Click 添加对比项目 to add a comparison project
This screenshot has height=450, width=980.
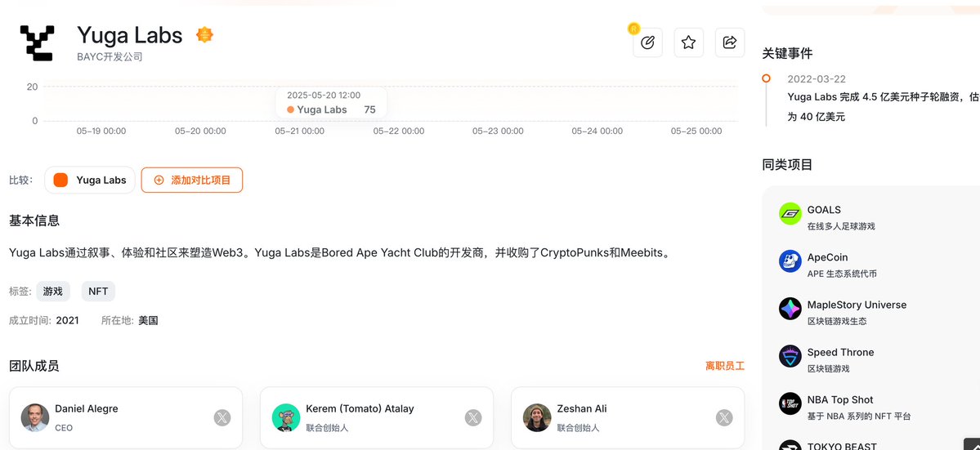192,180
